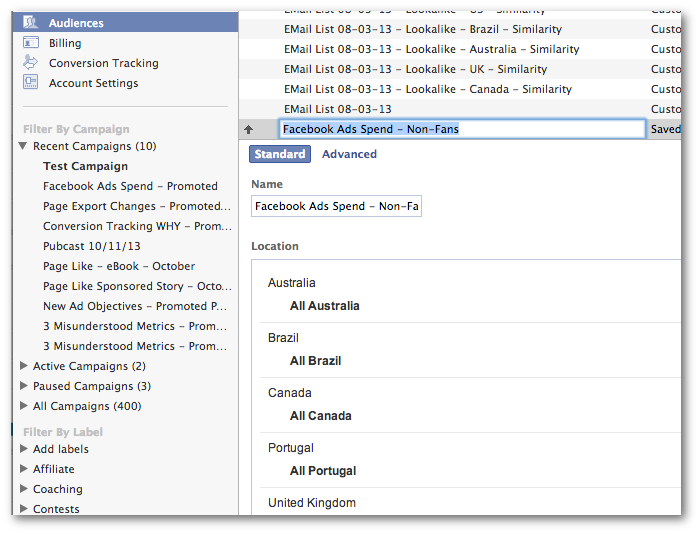Click the Account Settings icon

(x=30, y=82)
